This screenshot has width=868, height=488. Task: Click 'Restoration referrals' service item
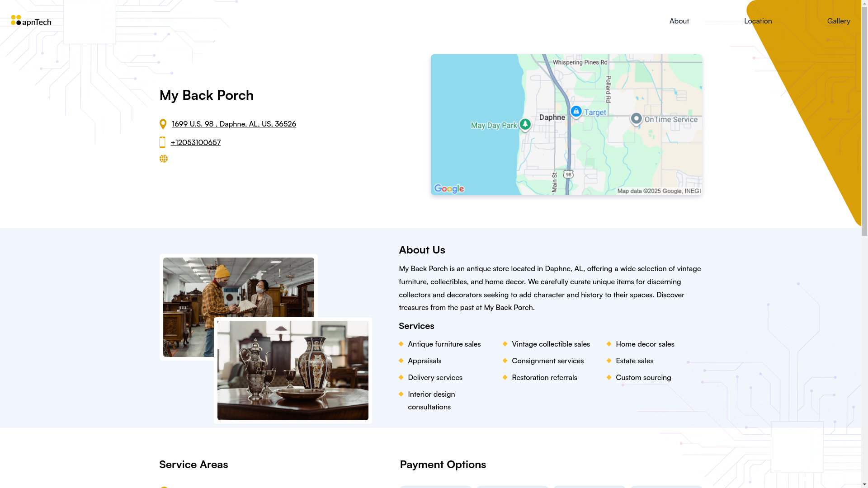click(x=544, y=377)
